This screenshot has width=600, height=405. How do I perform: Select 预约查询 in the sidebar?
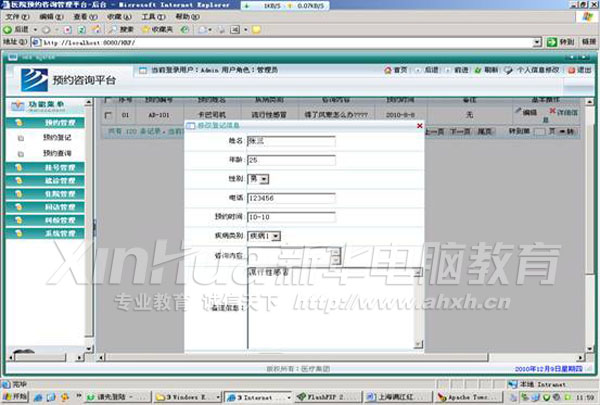[57, 153]
